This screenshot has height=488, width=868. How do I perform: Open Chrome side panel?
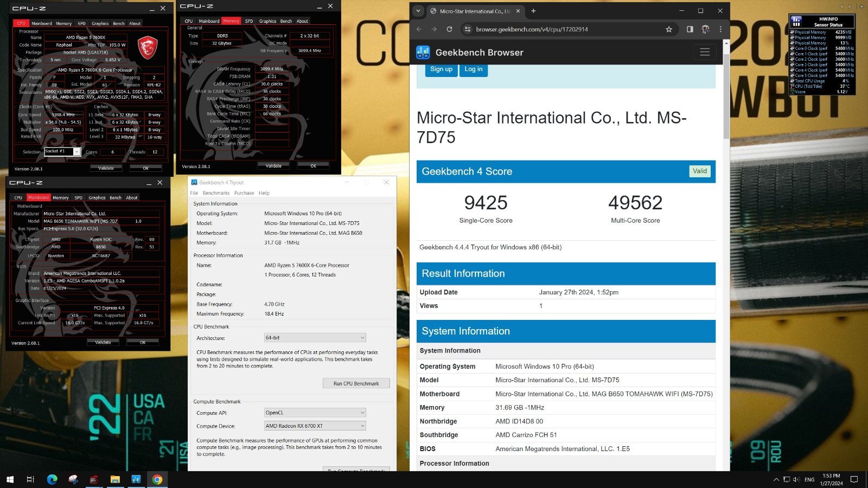point(690,29)
